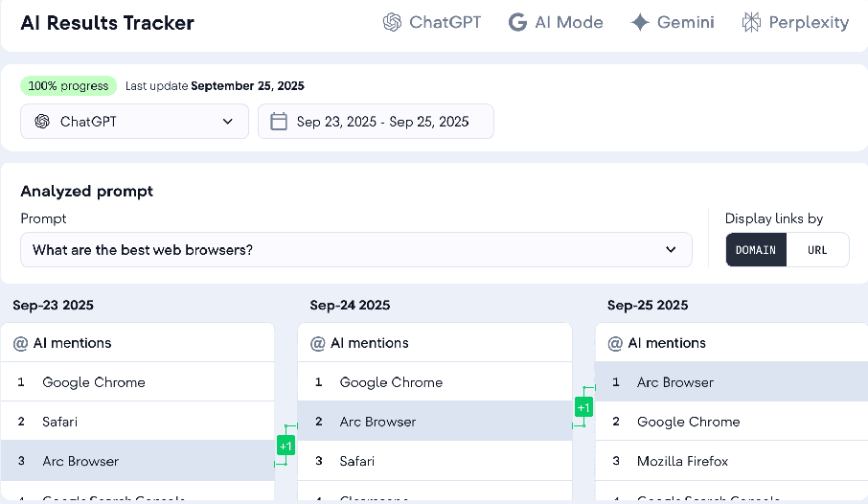Click the +1 badge between Sep-24 and Sep-25
This screenshot has height=504, width=868.
click(583, 407)
